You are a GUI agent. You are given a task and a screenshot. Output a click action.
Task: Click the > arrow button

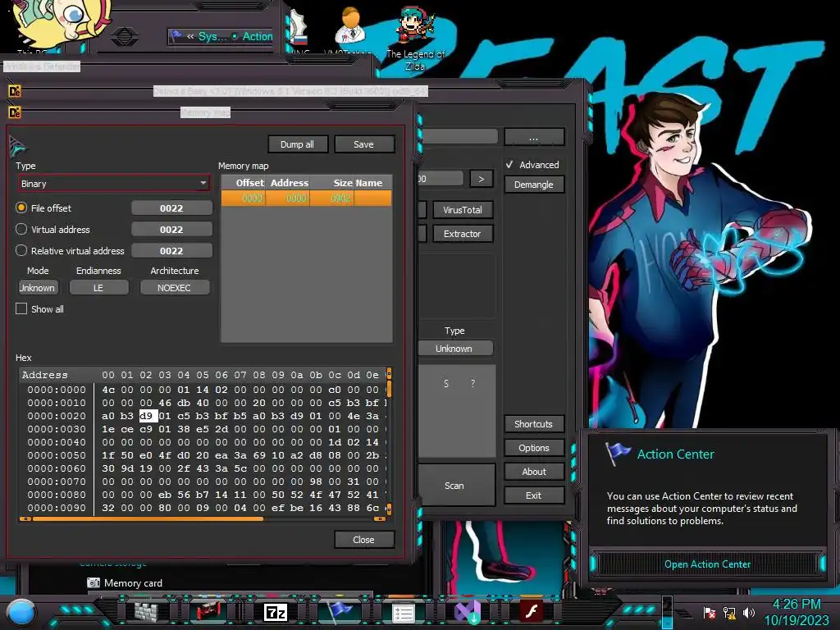pyautogui.click(x=481, y=179)
